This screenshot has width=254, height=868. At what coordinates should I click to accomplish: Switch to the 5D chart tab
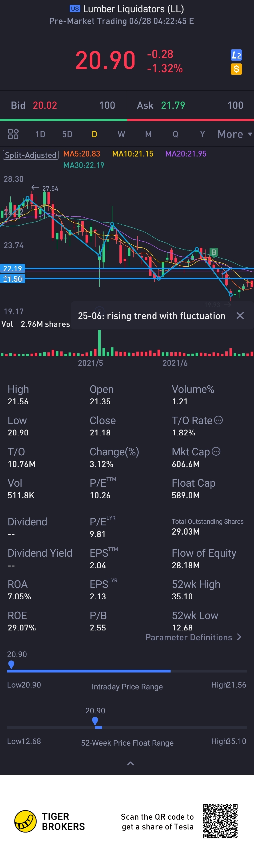pyautogui.click(x=67, y=134)
